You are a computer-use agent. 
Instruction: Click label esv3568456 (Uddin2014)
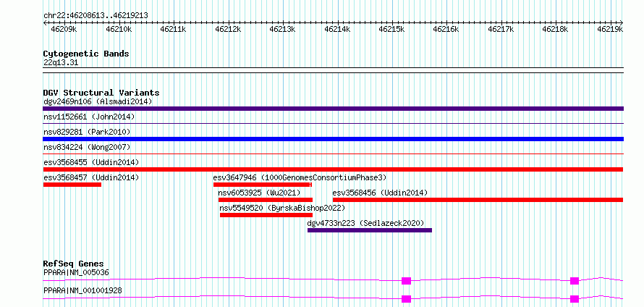[x=381, y=193]
